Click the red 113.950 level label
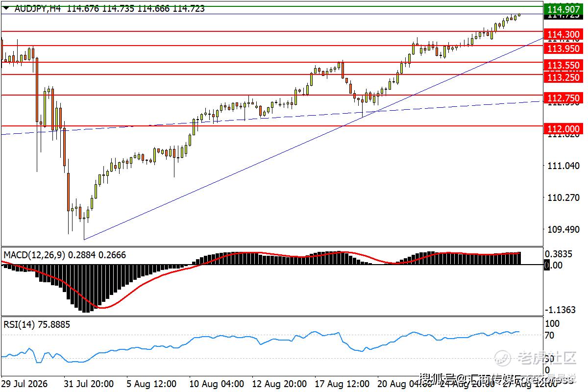The height and width of the screenshot is (392, 588). 563,48
